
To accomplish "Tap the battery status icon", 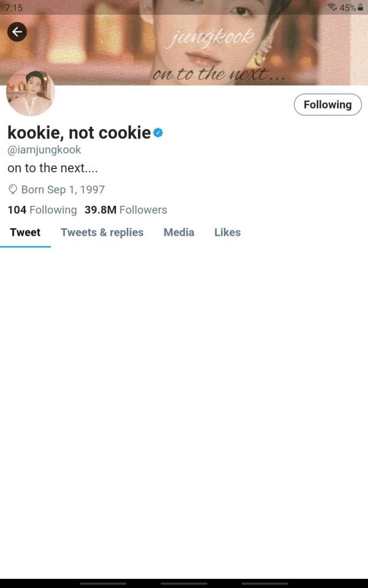I will pyautogui.click(x=361, y=7).
